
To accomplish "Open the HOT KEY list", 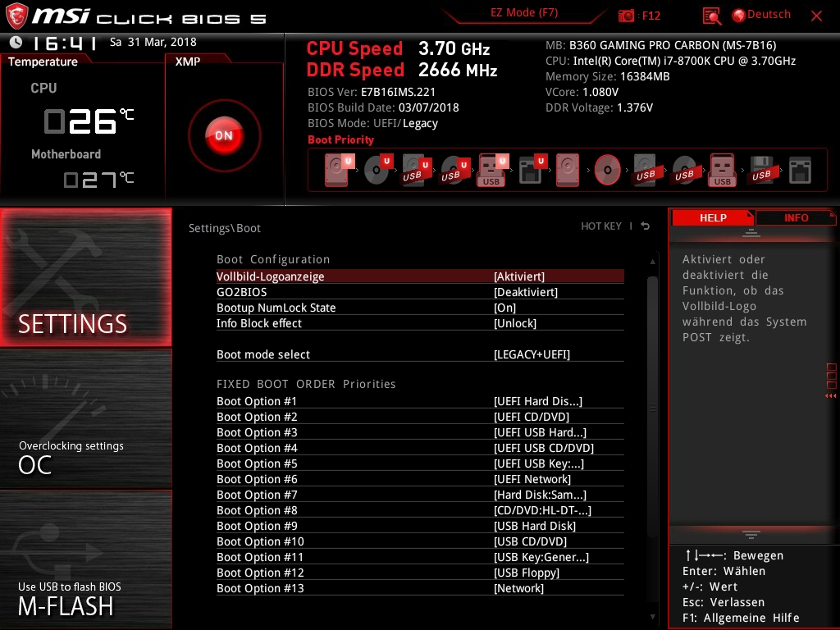I will [601, 226].
